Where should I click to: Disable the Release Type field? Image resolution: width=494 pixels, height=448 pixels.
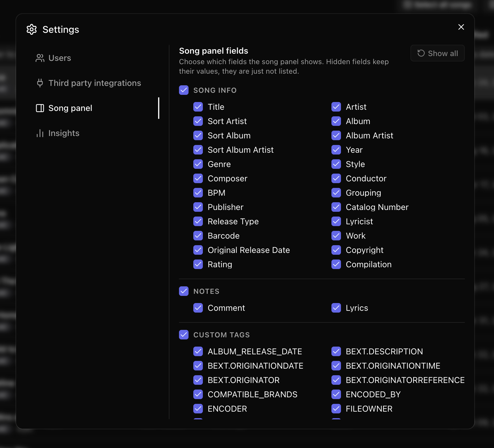click(x=198, y=221)
